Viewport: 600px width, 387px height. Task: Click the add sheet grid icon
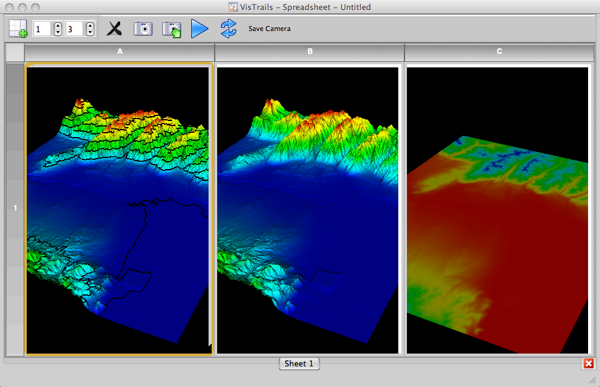pyautogui.click(x=18, y=29)
